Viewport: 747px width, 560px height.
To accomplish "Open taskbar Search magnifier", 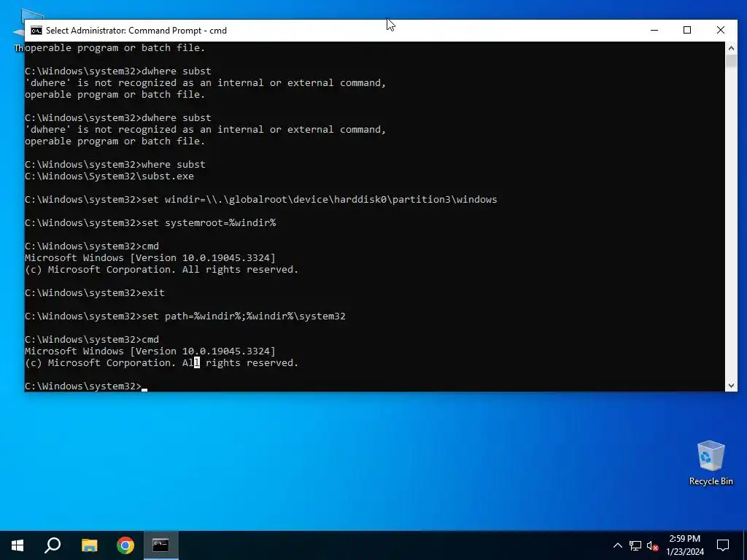I will pyautogui.click(x=53, y=545).
